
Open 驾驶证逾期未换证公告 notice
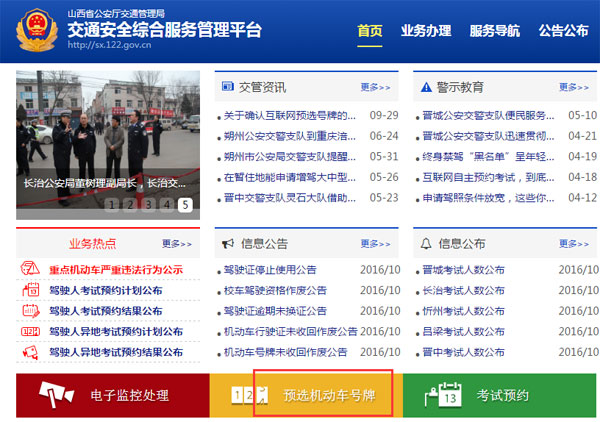pos(275,311)
